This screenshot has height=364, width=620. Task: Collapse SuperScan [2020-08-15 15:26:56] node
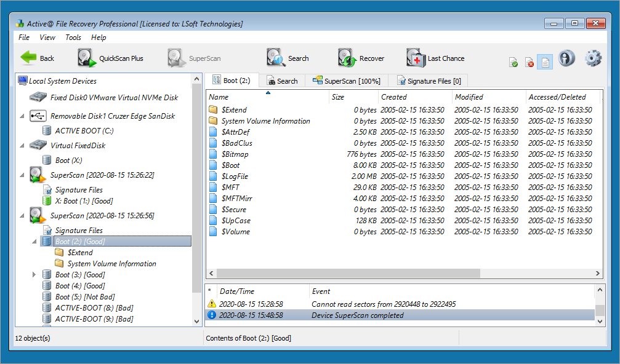point(22,216)
